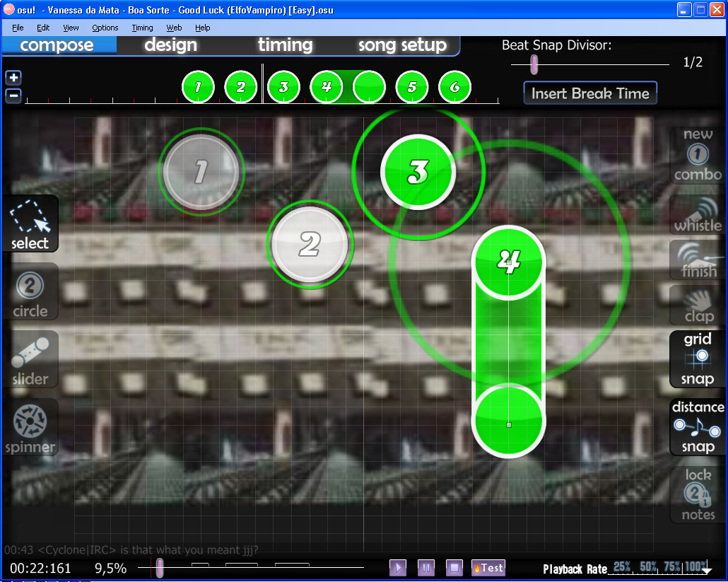Select timeline hit circle 5
The width and height of the screenshot is (728, 582).
[x=412, y=87]
